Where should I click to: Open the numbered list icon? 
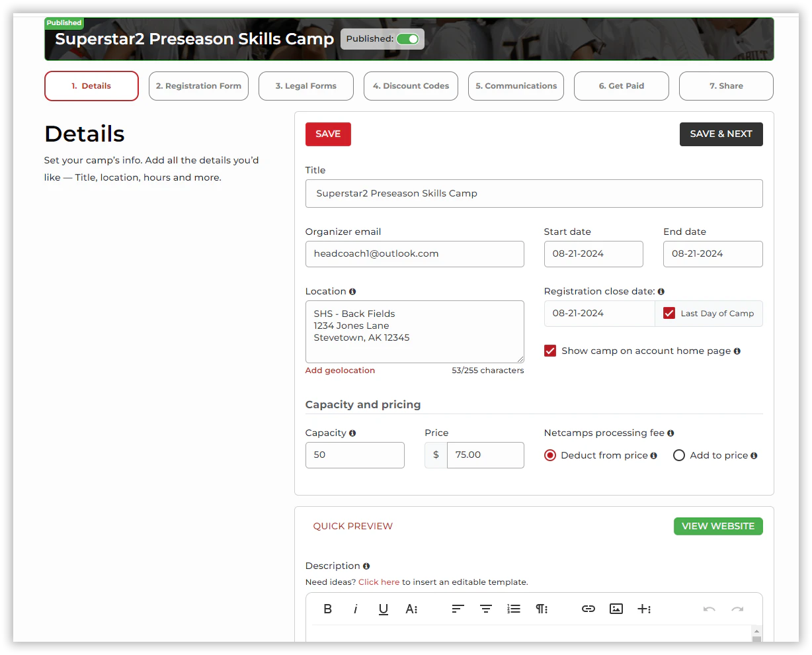pyautogui.click(x=514, y=609)
